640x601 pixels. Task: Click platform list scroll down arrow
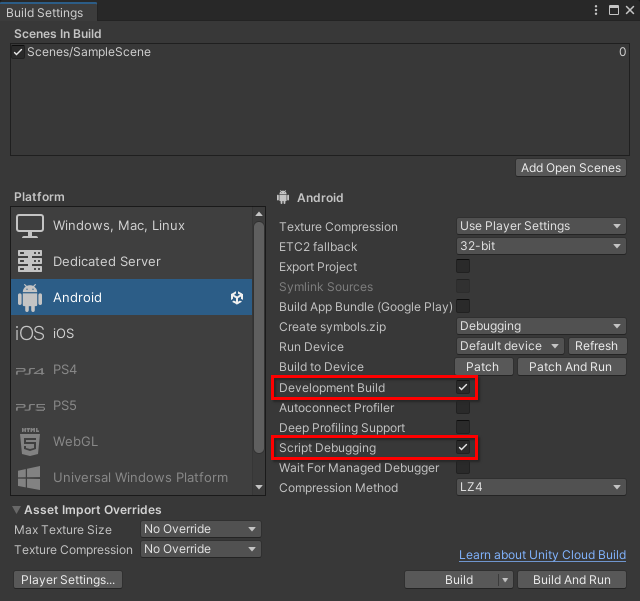tap(259, 487)
